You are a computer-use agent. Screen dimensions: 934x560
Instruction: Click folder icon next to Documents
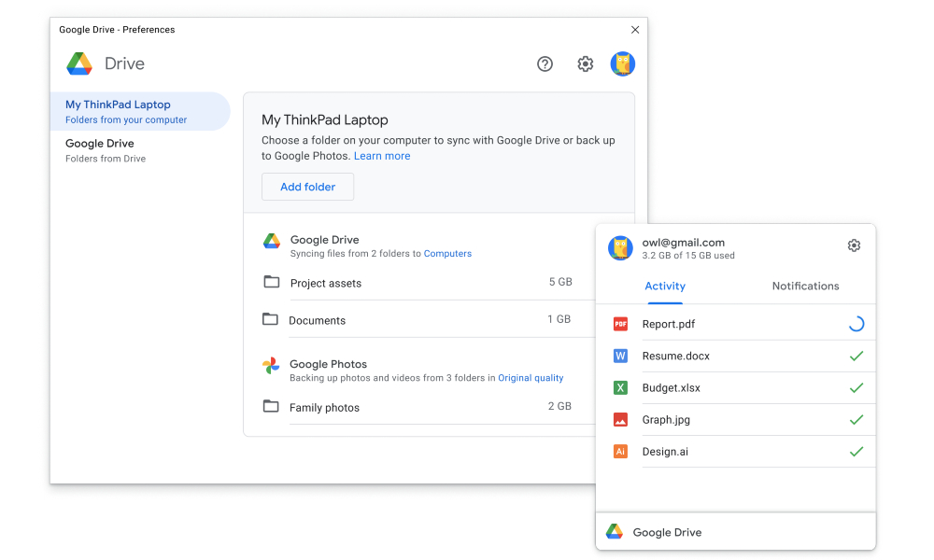click(x=271, y=319)
